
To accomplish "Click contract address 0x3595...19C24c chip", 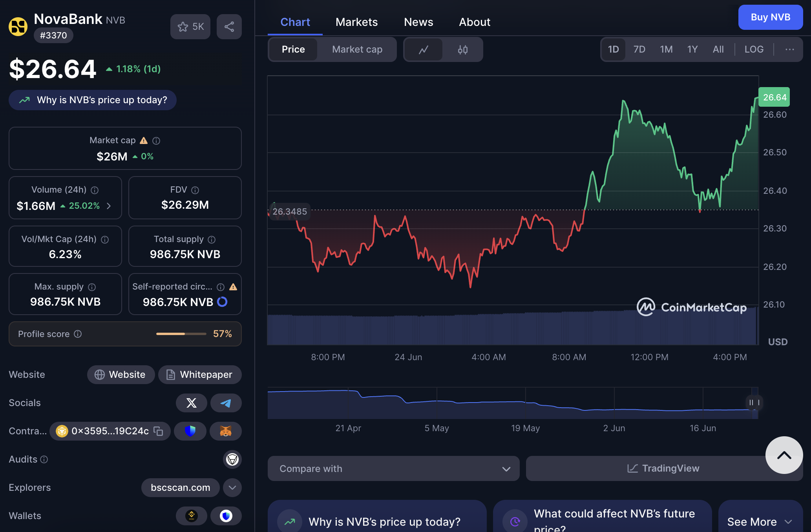I will click(x=110, y=431).
